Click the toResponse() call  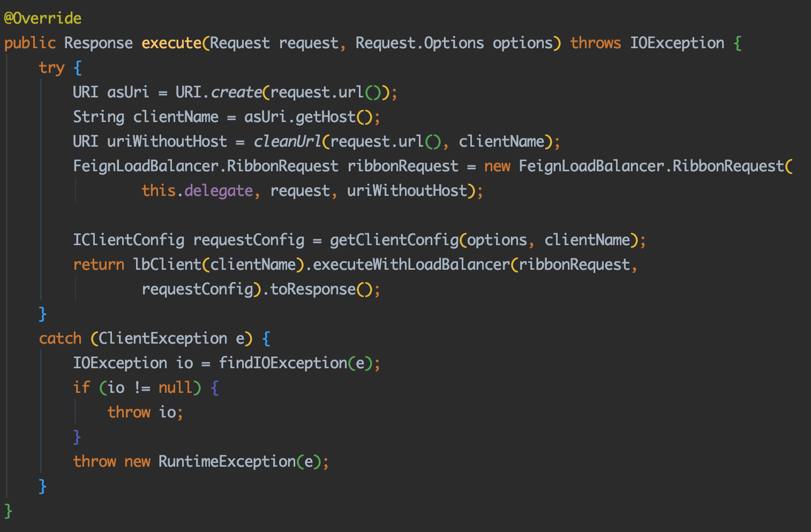tap(321, 290)
